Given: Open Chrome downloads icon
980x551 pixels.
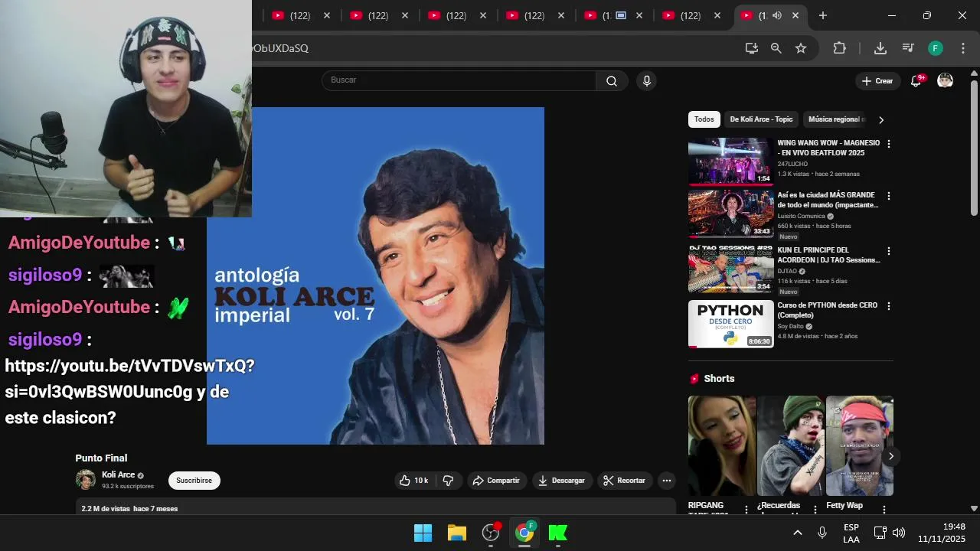Looking at the screenshot, I should coord(880,48).
